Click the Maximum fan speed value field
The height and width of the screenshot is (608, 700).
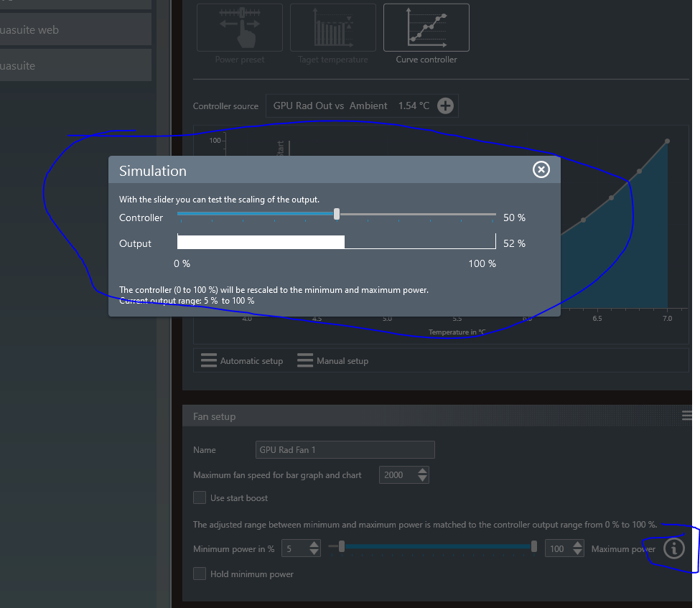398,475
